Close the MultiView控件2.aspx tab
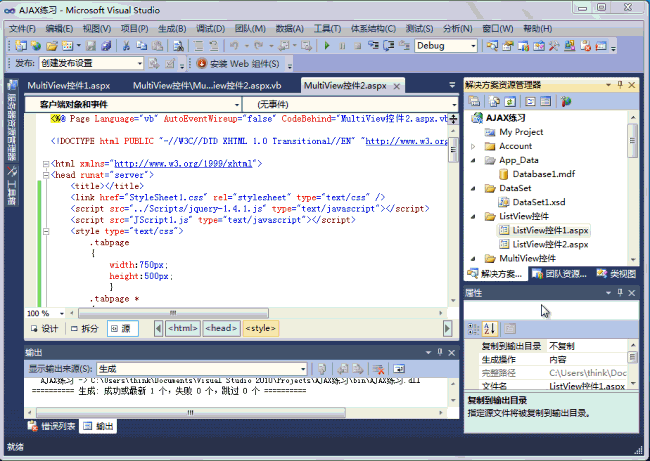The width and height of the screenshot is (650, 461). pos(397,86)
